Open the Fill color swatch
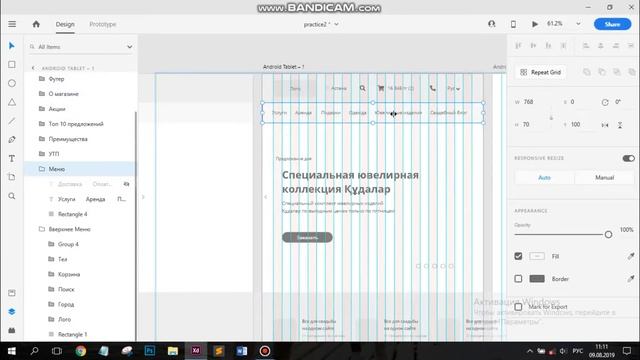Image resolution: width=640 pixels, height=360 pixels. [537, 256]
